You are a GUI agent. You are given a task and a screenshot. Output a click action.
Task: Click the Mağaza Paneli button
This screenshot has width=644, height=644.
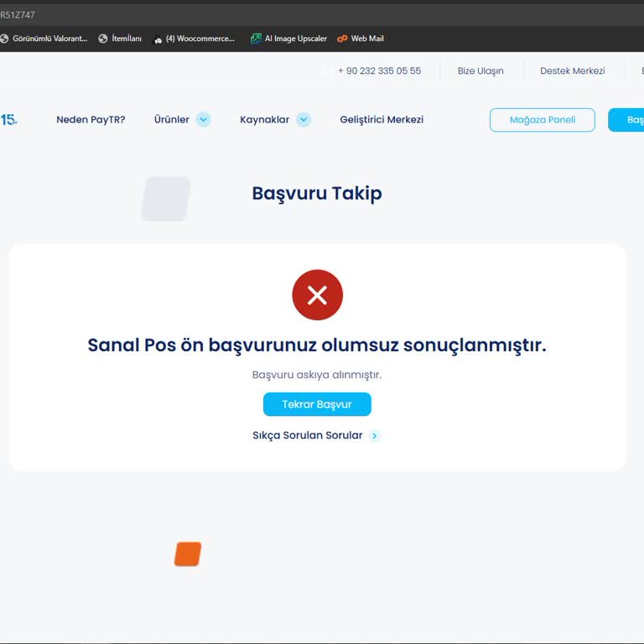click(543, 120)
